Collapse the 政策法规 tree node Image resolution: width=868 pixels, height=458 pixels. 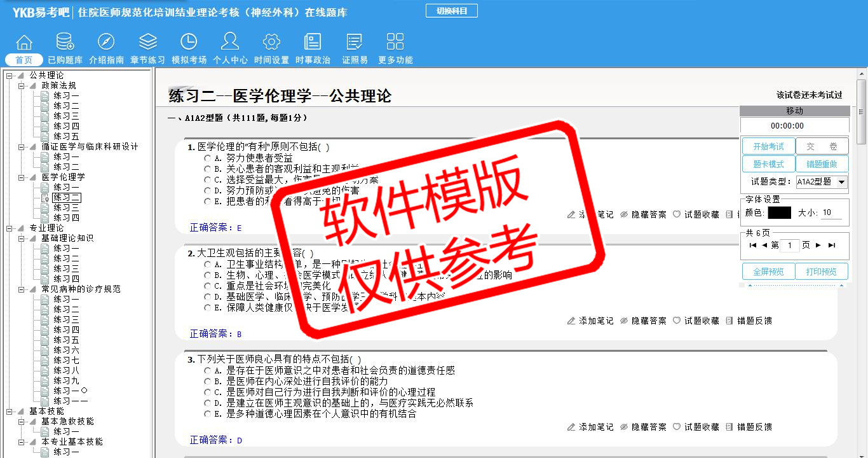(x=22, y=85)
